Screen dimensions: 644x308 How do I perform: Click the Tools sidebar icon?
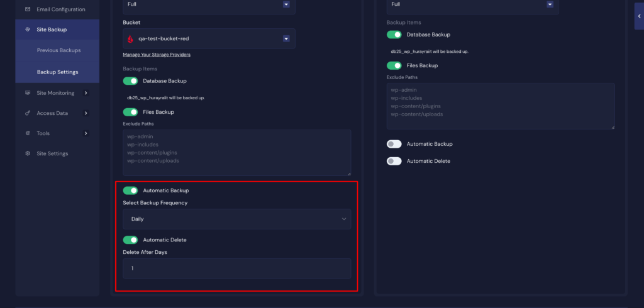[x=27, y=133]
